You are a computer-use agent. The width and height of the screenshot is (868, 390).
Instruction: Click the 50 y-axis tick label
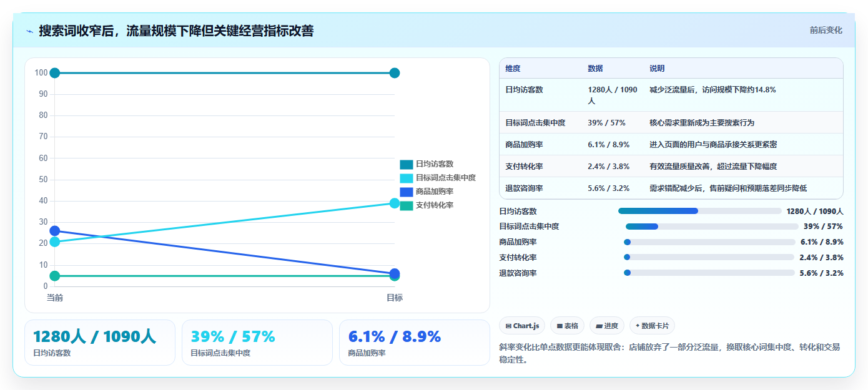coord(43,180)
